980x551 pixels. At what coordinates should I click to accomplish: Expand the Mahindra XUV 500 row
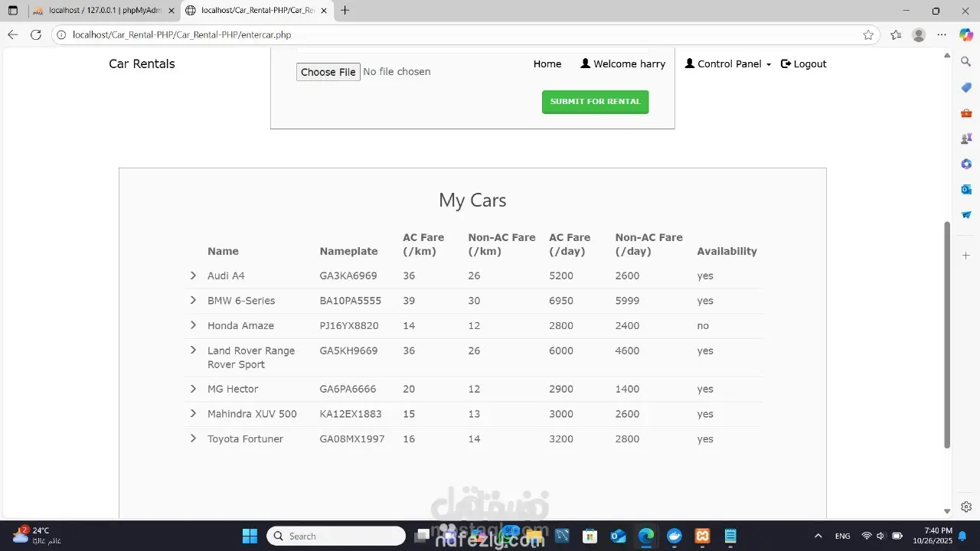point(193,413)
